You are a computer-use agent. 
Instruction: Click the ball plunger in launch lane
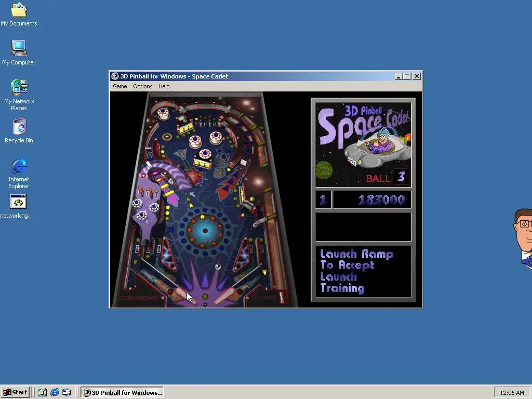click(x=282, y=297)
